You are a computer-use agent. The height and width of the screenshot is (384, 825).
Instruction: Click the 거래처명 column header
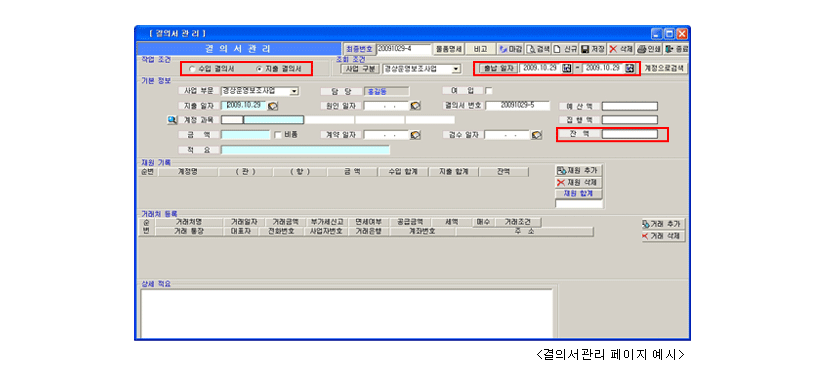click(189, 222)
